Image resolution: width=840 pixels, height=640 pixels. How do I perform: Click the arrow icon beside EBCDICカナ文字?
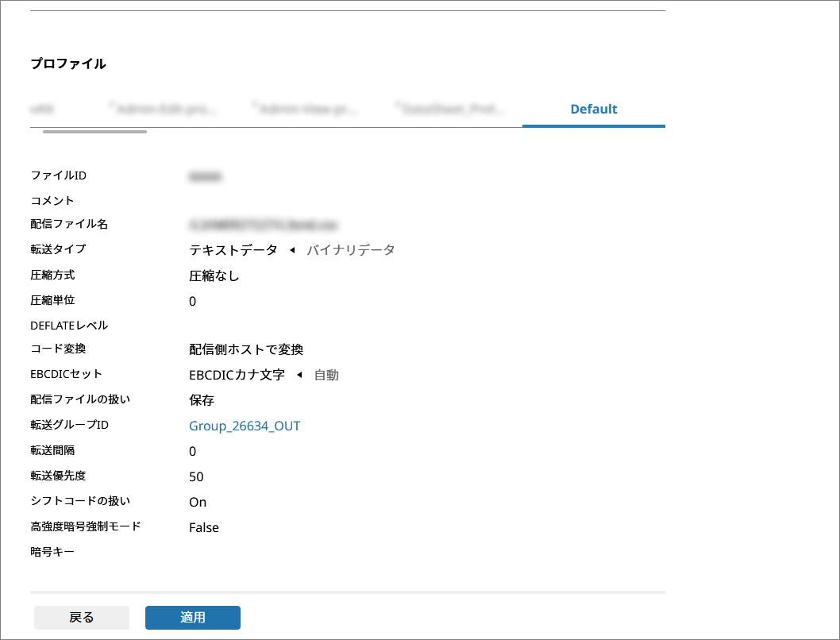tap(299, 375)
